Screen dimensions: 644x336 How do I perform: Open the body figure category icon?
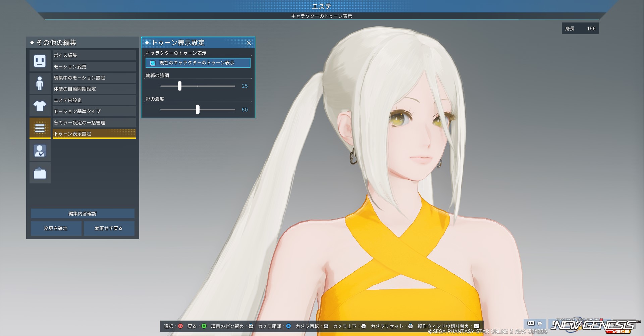40,83
